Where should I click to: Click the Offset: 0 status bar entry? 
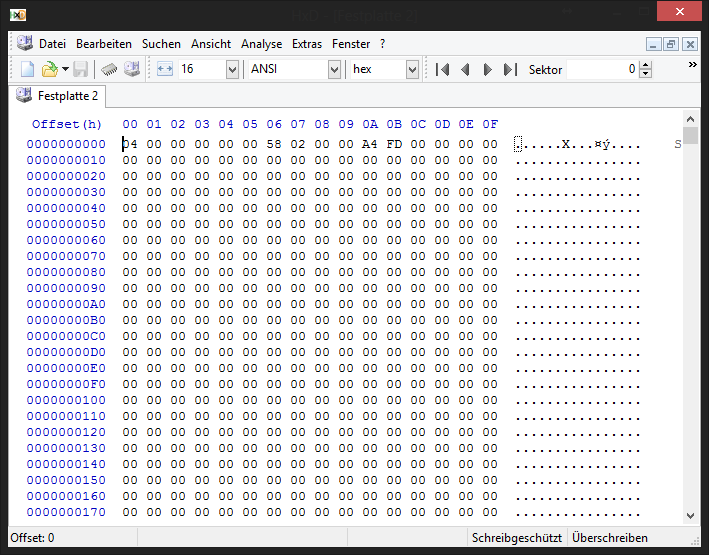pos(33,538)
